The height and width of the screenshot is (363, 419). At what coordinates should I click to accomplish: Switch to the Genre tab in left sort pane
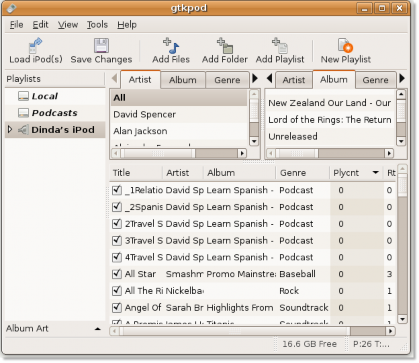coord(227,80)
